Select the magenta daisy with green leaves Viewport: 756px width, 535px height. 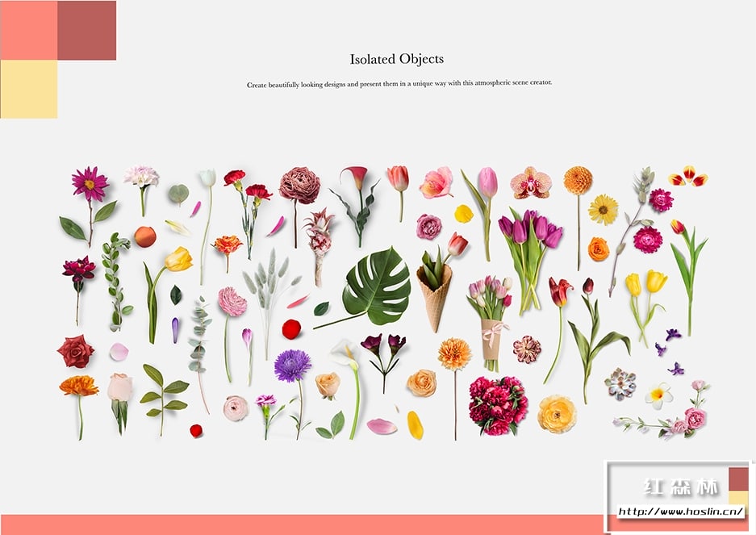(89, 205)
